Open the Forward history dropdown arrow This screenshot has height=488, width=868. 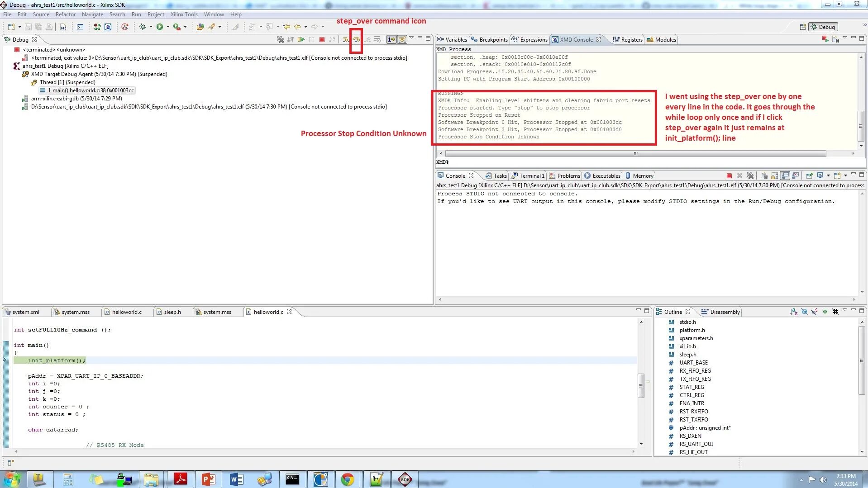323,27
